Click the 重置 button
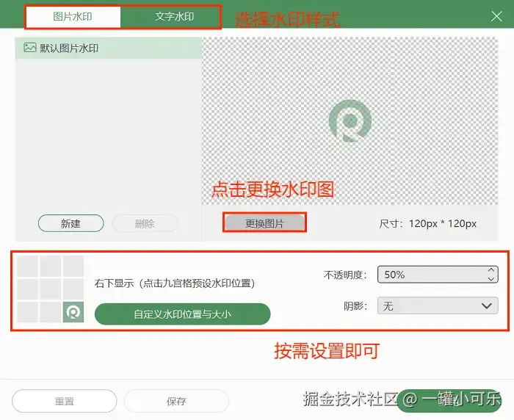 [x=65, y=401]
